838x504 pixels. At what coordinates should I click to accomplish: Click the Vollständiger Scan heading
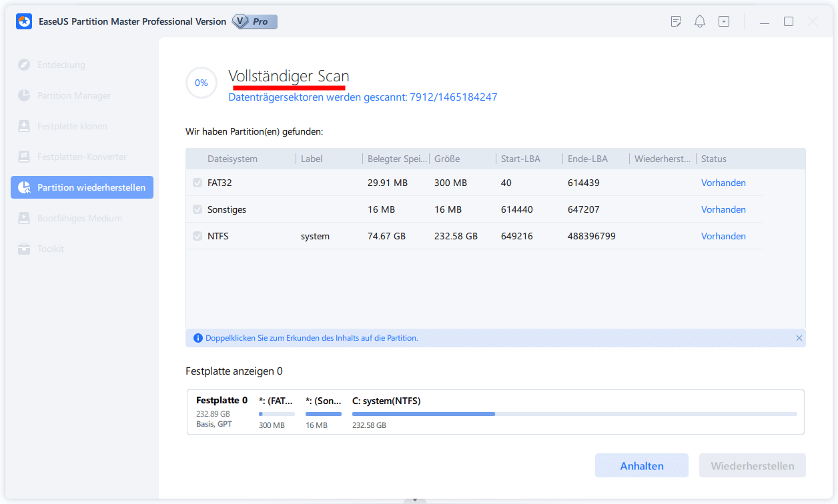coord(289,77)
